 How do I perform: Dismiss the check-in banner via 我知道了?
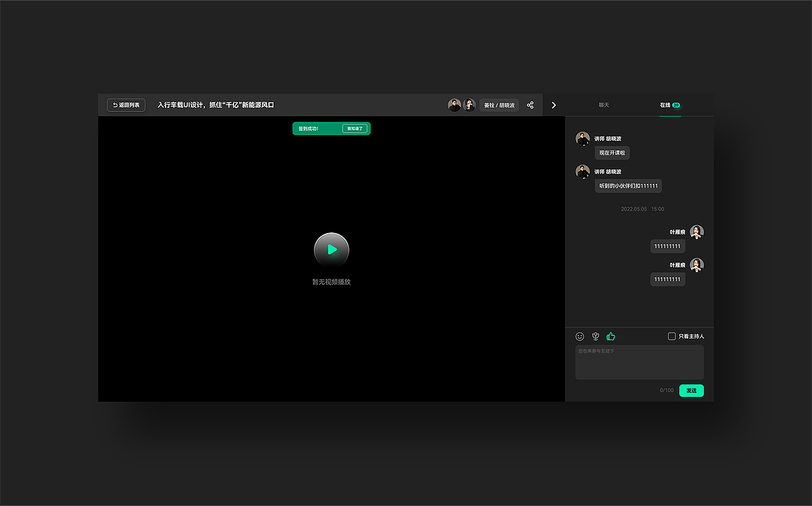point(355,128)
